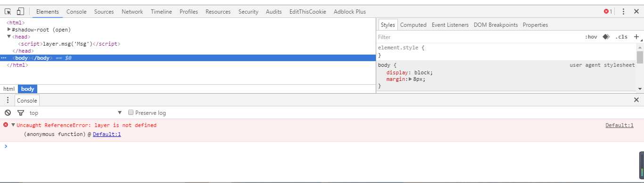Clear console with the ban icon

pos(8,113)
